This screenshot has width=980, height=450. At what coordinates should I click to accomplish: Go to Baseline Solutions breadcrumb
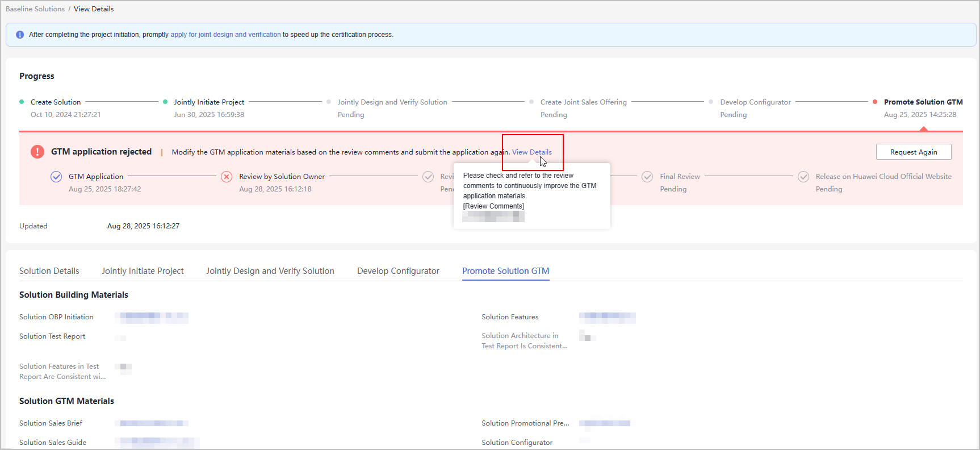35,9
